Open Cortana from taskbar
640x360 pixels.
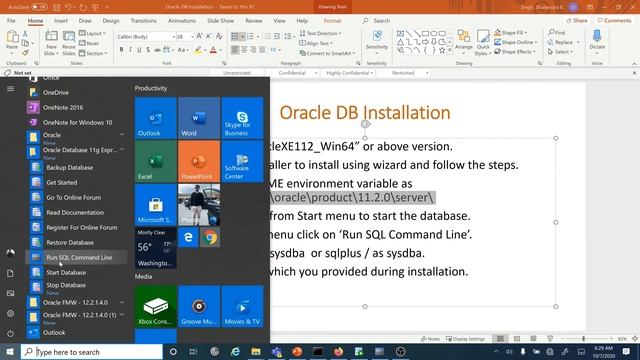(x=173, y=351)
